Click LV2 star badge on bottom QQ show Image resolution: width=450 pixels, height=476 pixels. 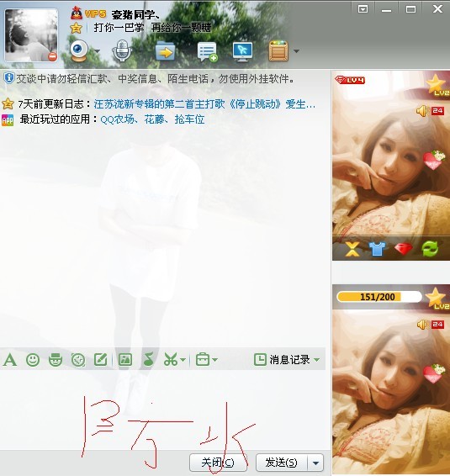coord(438,299)
